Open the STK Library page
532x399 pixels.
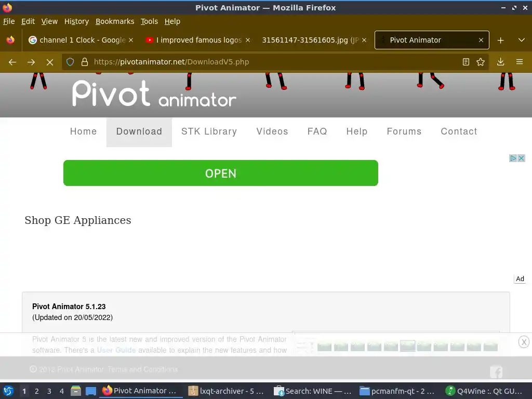pos(209,131)
